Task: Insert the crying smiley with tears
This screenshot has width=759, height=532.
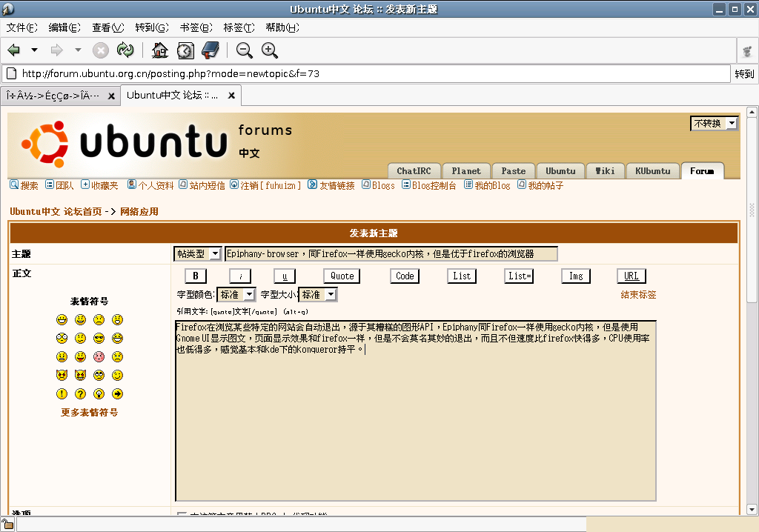Action: (x=117, y=356)
